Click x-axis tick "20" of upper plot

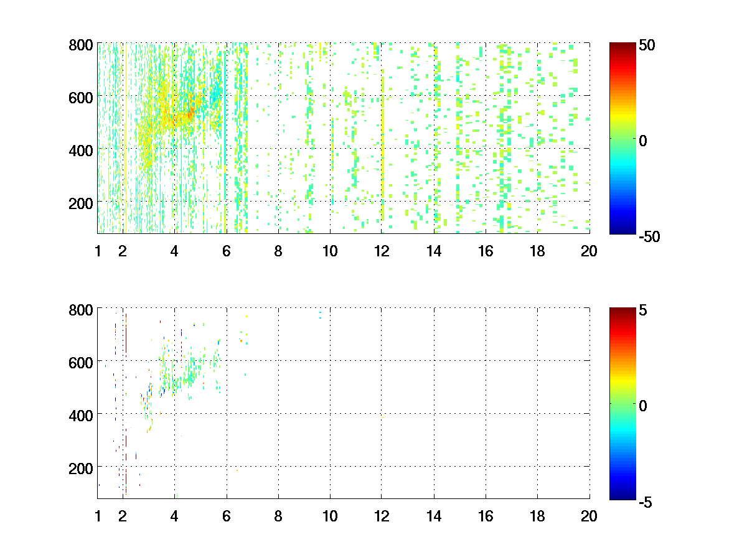coord(589,251)
